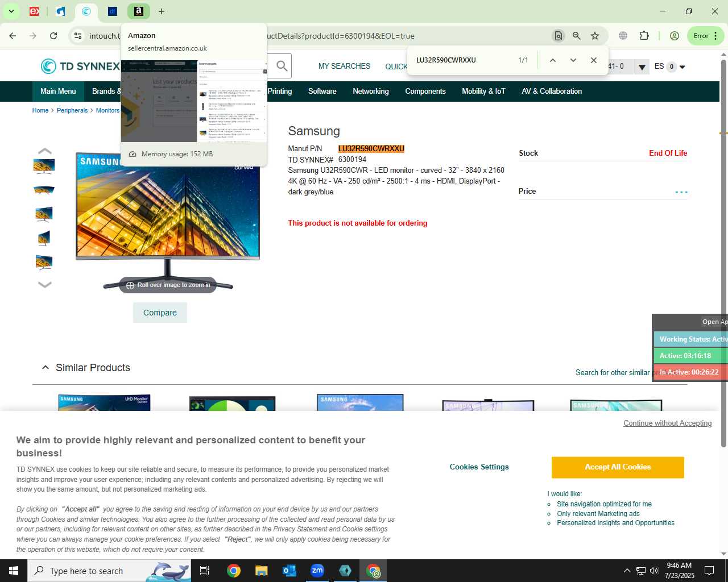The width and height of the screenshot is (728, 582).
Task: Click the grey globe extension icon
Action: pyautogui.click(x=623, y=36)
